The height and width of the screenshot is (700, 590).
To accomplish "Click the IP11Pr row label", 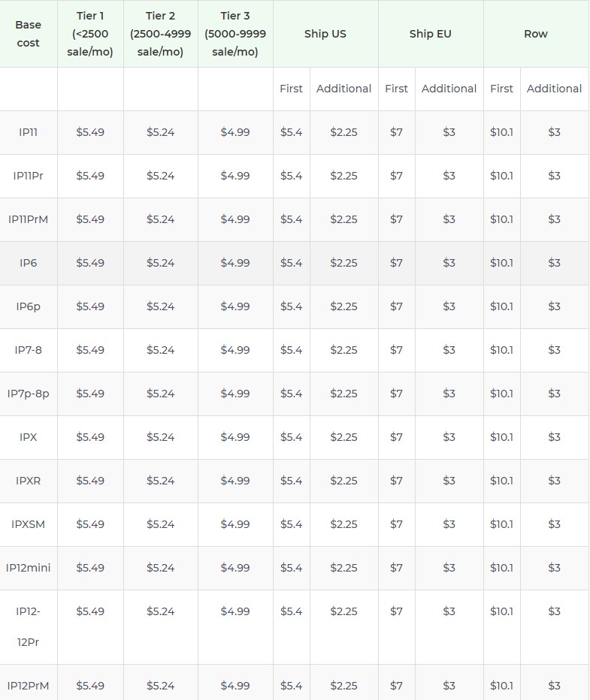I will coord(28,176).
